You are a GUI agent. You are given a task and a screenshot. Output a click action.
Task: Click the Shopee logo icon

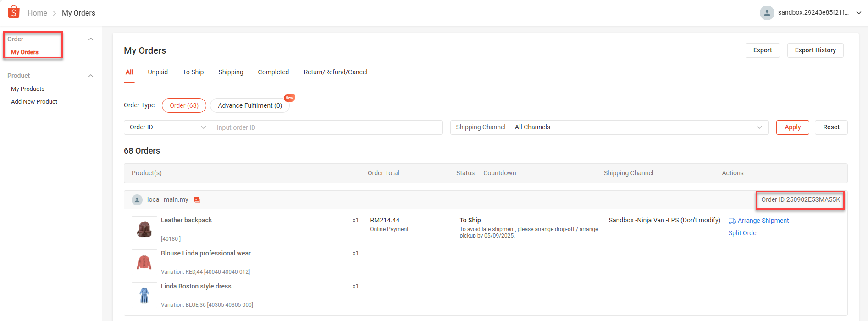pyautogui.click(x=14, y=12)
